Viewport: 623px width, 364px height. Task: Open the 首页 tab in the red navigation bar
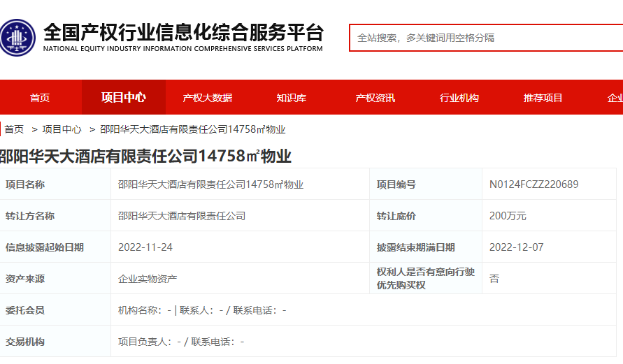point(40,98)
